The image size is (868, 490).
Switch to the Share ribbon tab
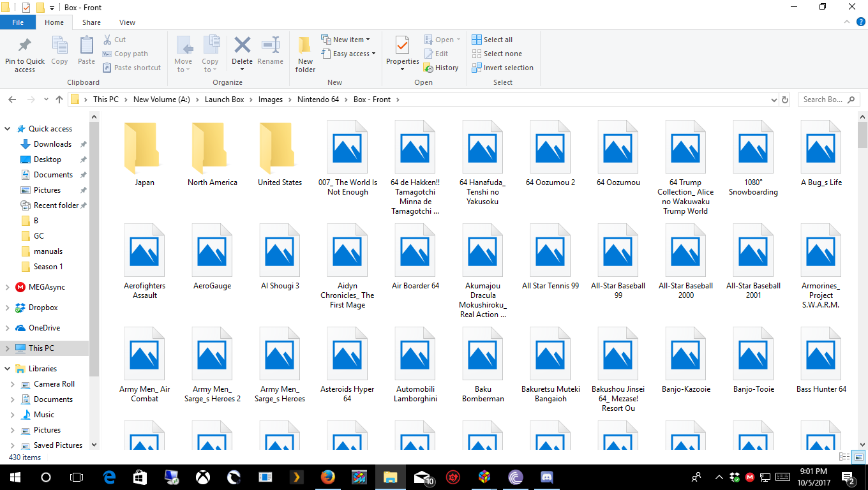click(x=91, y=22)
